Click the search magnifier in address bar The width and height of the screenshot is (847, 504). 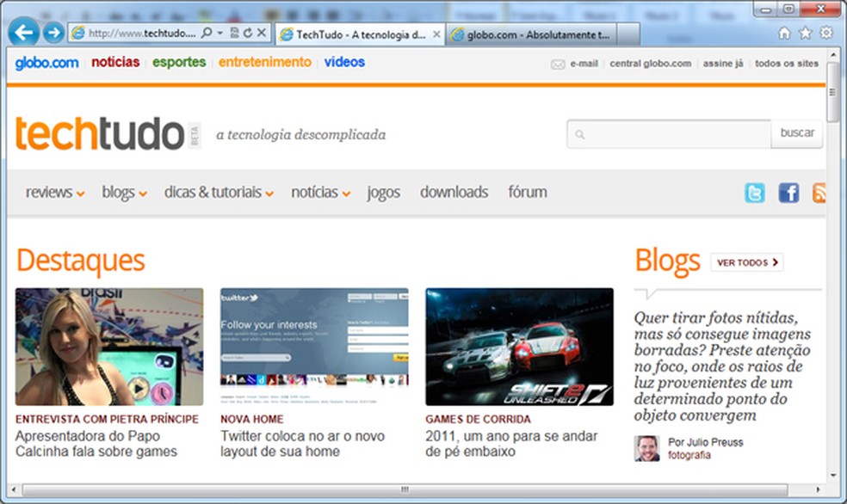point(207,33)
